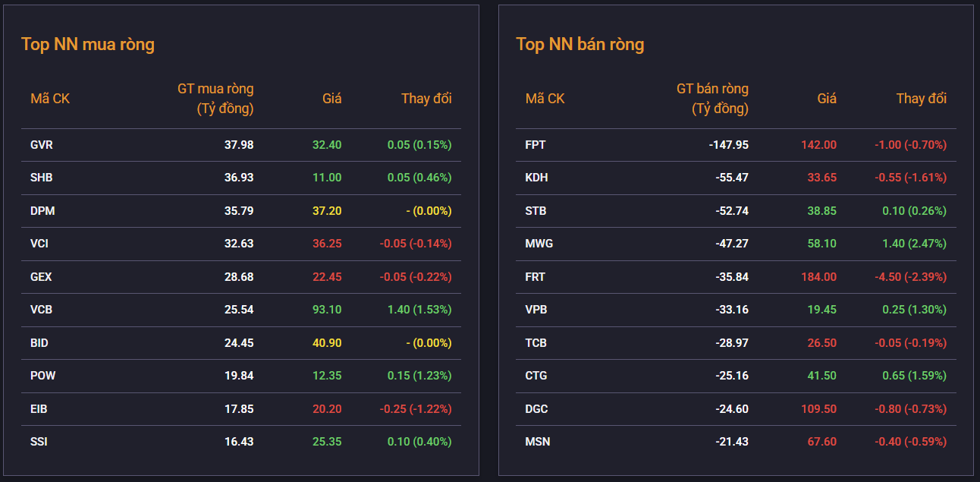Click GVR net-buy value 37.98
Image resolution: width=980 pixels, height=482 pixels.
pos(239,145)
